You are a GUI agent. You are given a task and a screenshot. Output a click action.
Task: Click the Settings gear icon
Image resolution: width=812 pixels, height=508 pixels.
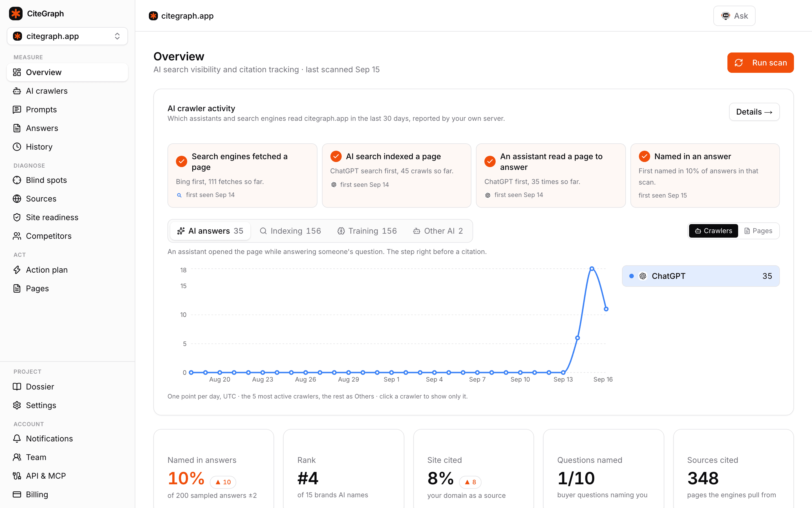click(x=17, y=405)
